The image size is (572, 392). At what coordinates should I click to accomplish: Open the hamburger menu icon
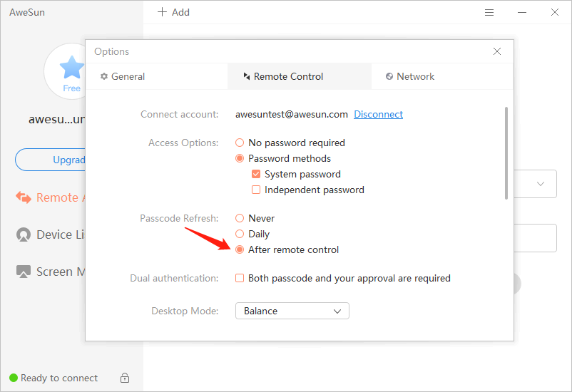(x=489, y=12)
